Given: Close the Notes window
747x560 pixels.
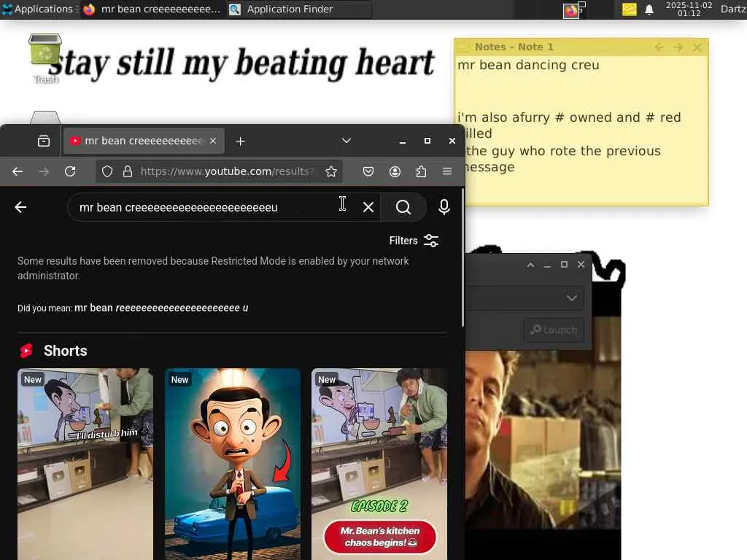Looking at the screenshot, I should pyautogui.click(x=697, y=47).
